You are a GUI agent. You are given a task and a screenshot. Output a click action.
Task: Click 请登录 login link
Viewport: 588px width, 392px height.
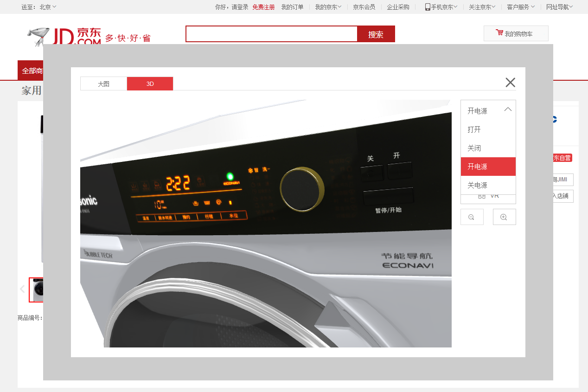pos(240,7)
